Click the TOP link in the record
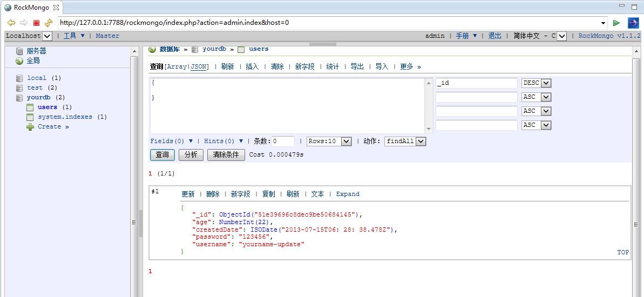 point(623,253)
